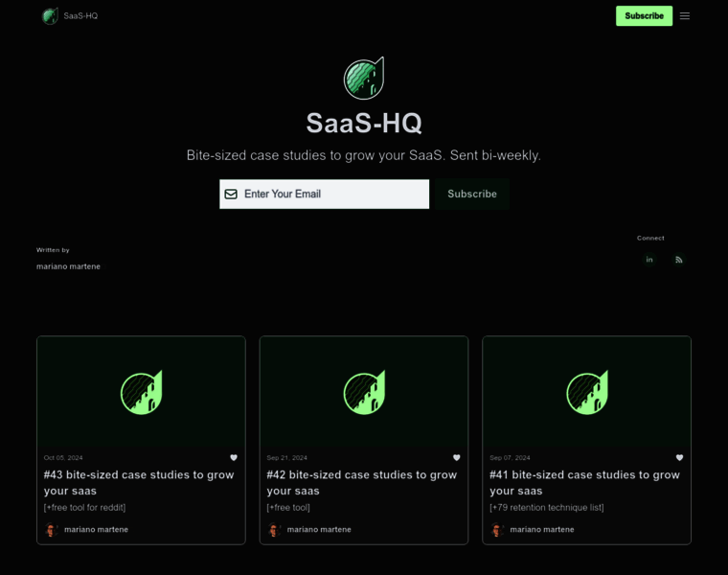
Task: Open the LinkedIn connect icon
Action: tap(649, 260)
